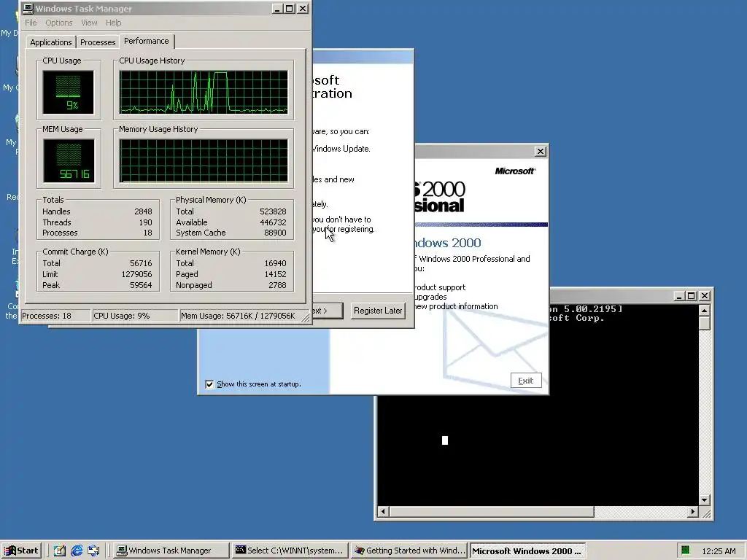Switch to Windows Task Manager taskbar button
The image size is (747, 560).
click(x=171, y=551)
